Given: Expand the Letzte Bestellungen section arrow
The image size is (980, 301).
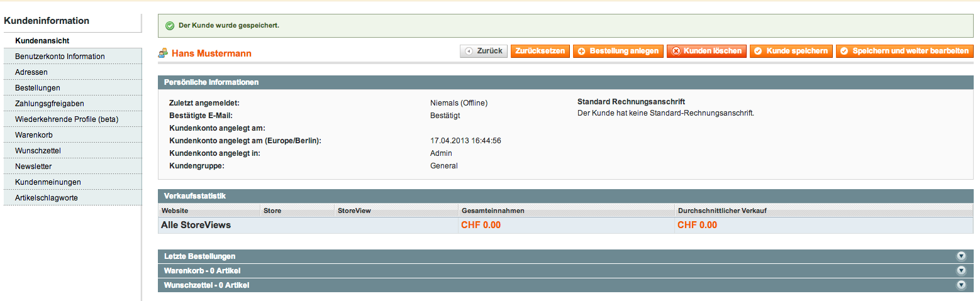Looking at the screenshot, I should click(961, 256).
